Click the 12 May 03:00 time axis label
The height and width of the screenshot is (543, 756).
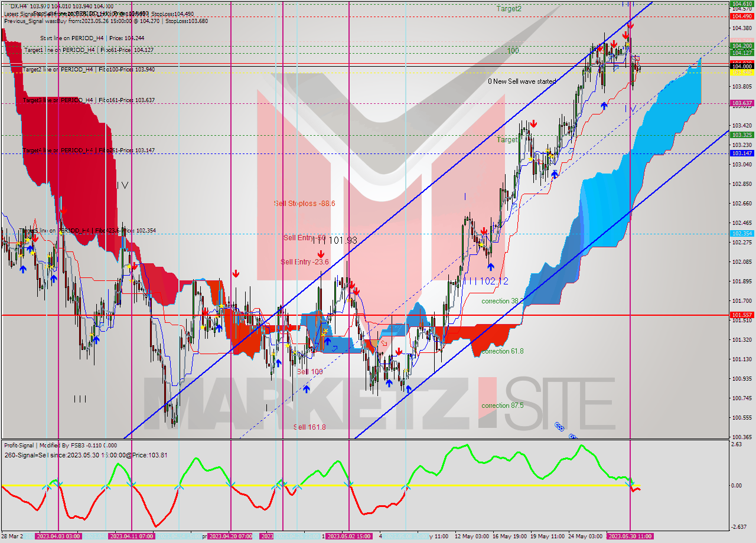(471, 537)
